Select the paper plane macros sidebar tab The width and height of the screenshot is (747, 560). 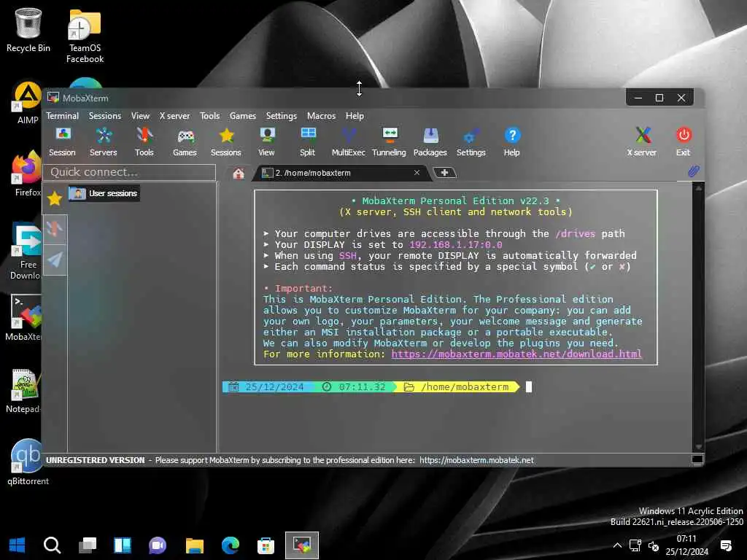pos(55,260)
